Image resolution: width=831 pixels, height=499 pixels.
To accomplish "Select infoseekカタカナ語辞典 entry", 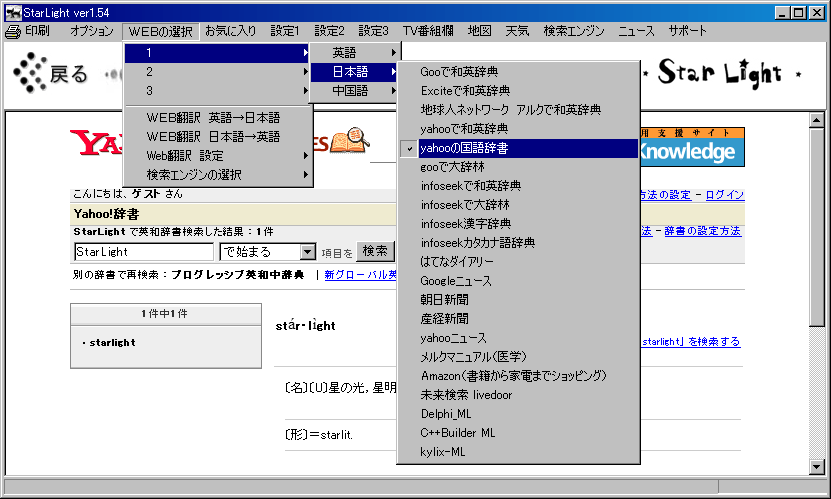I will [x=518, y=244].
